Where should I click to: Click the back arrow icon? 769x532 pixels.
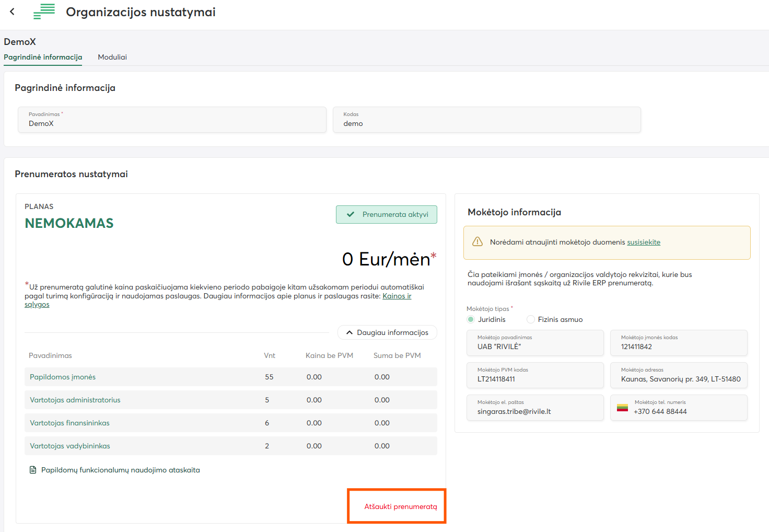13,11
